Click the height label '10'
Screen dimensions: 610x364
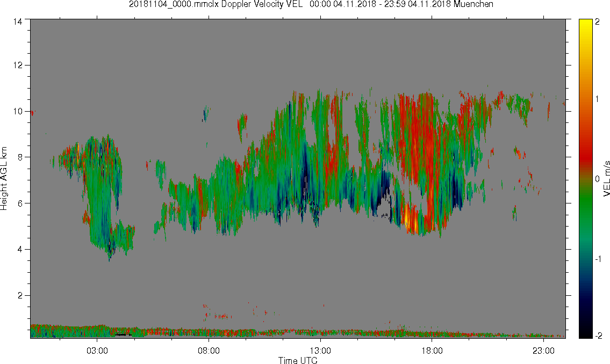17,112
